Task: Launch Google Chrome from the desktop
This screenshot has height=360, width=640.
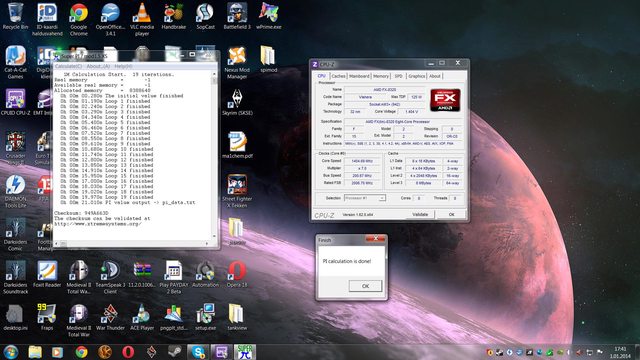Action: (79, 19)
